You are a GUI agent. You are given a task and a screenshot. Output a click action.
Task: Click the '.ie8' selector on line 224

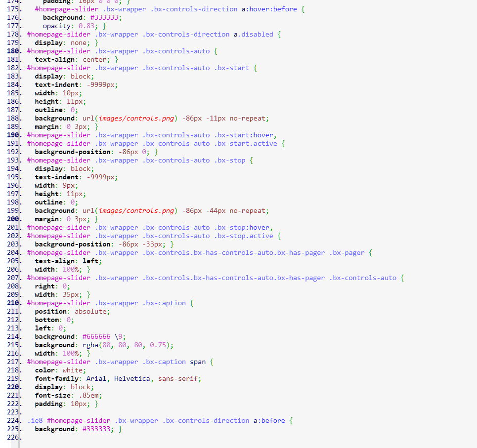pyautogui.click(x=35, y=421)
